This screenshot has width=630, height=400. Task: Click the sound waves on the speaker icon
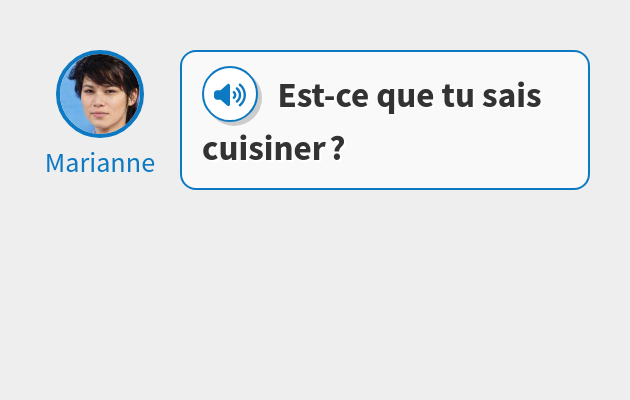click(239, 95)
